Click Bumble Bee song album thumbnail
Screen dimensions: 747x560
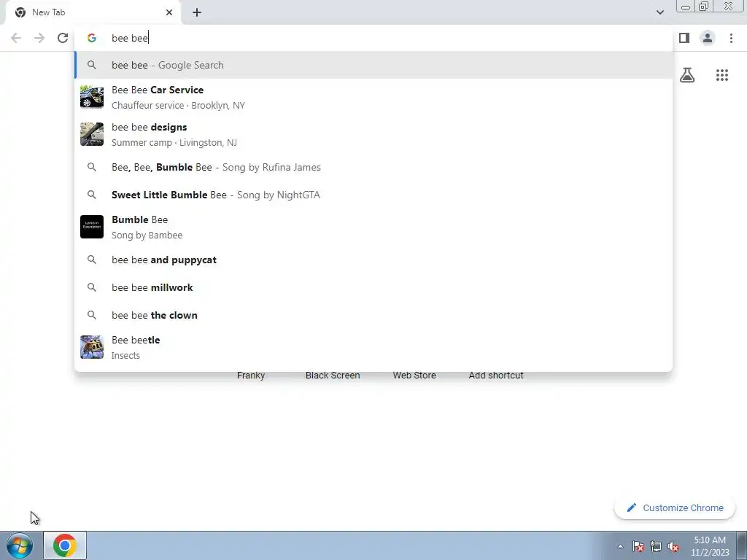point(91,227)
